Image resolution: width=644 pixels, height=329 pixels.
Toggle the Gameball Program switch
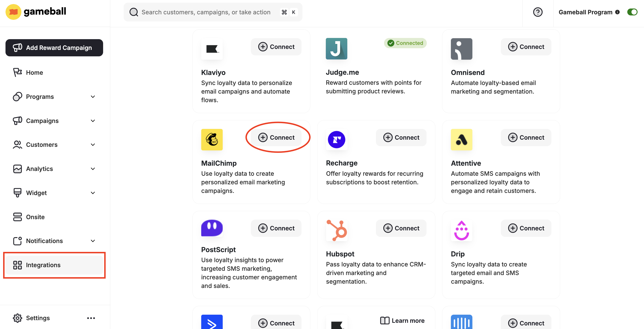pos(632,12)
